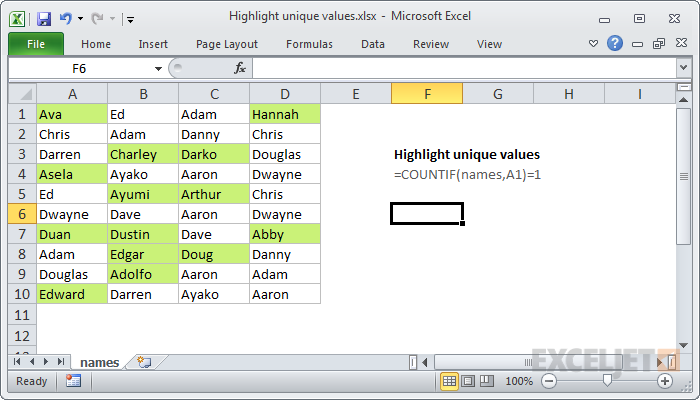Open the undo history dropdown arrow

(80, 19)
